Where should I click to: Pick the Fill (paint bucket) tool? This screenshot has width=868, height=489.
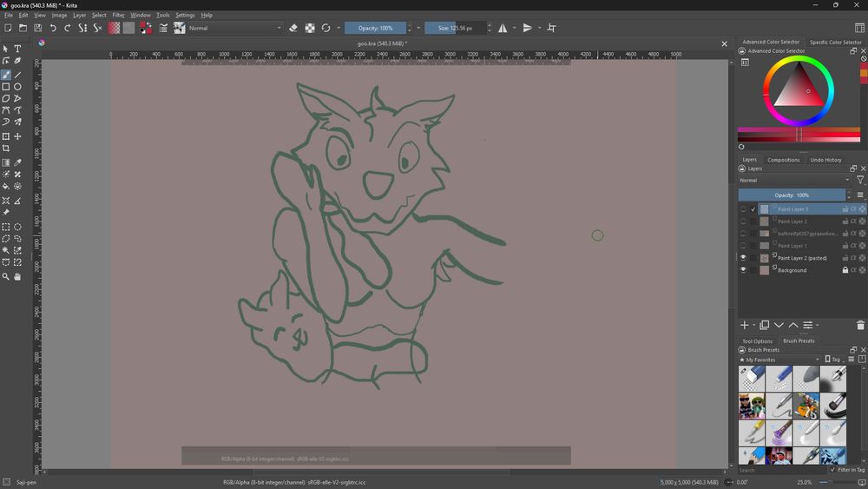6,187
